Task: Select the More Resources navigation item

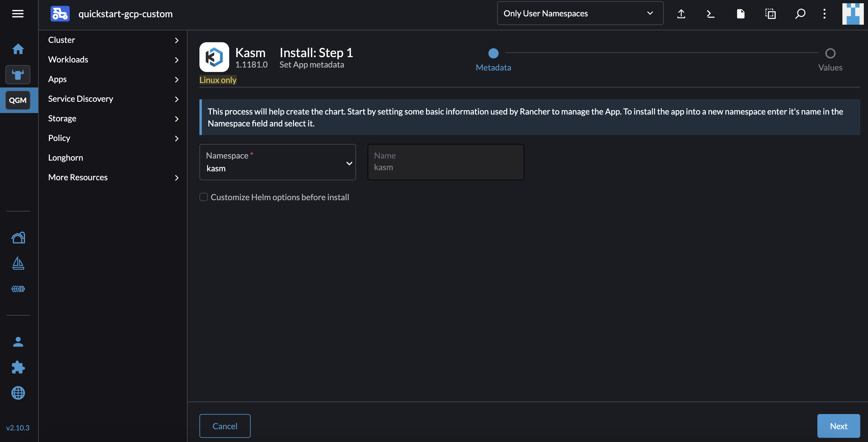Action: pos(78,177)
